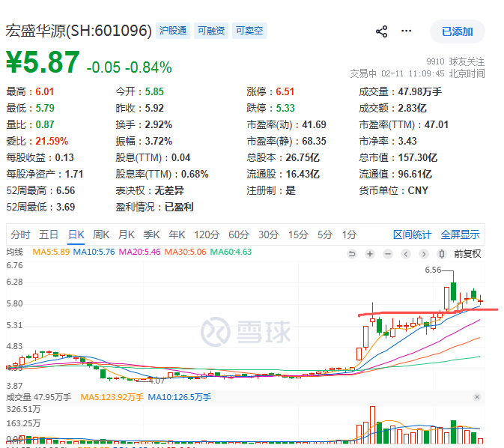Open the three-dots more menu
The image size is (504, 448).
pyautogui.click(x=407, y=31)
